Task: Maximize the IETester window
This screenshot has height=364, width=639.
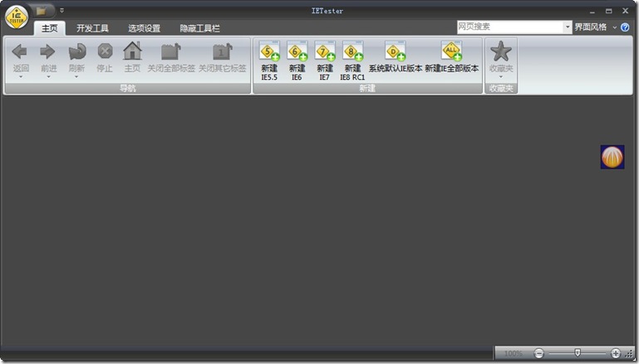Action: coord(608,11)
